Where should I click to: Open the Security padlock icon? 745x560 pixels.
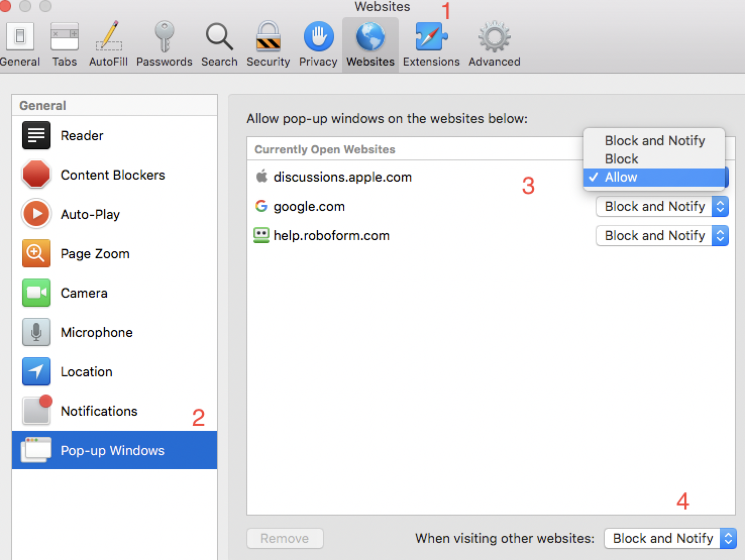pyautogui.click(x=268, y=36)
